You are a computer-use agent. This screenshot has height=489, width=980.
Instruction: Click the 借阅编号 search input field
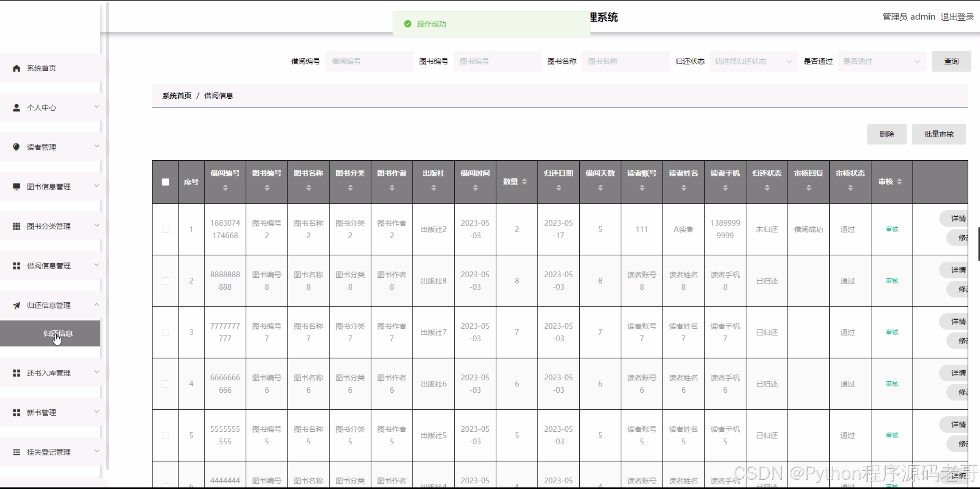tap(369, 61)
